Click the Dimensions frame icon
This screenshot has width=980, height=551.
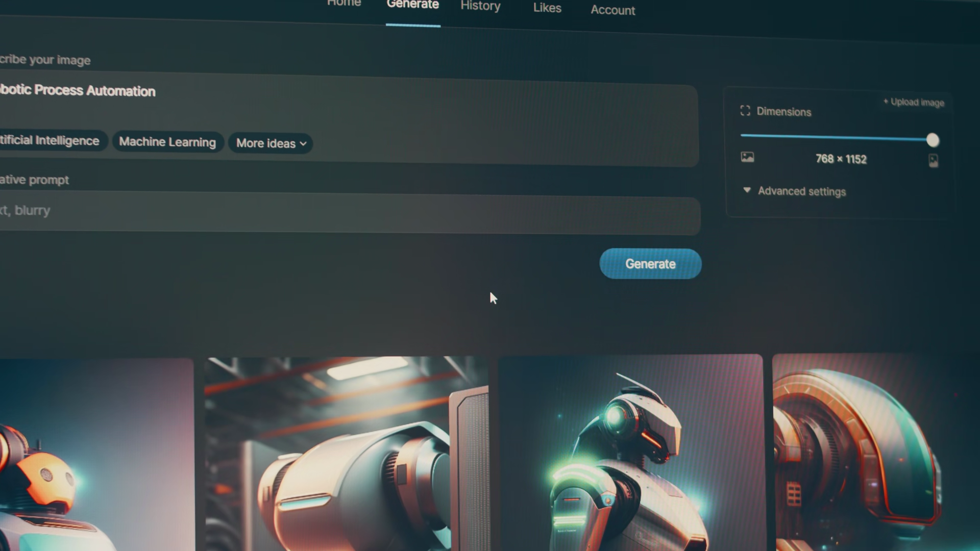pyautogui.click(x=745, y=111)
